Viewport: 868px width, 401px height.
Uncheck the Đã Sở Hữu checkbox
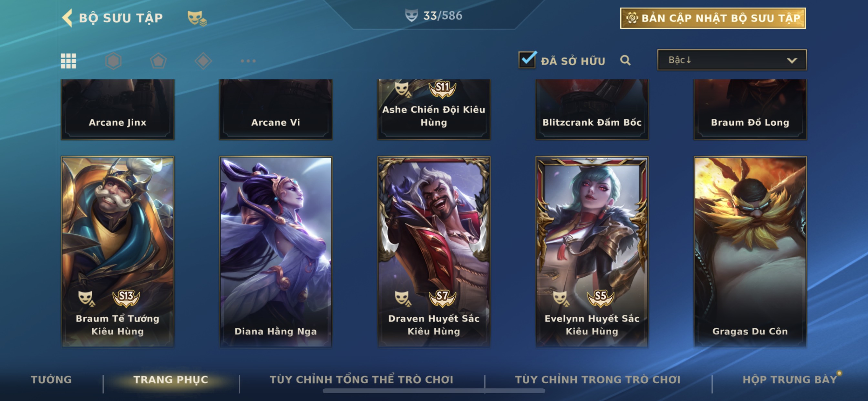[x=527, y=60]
